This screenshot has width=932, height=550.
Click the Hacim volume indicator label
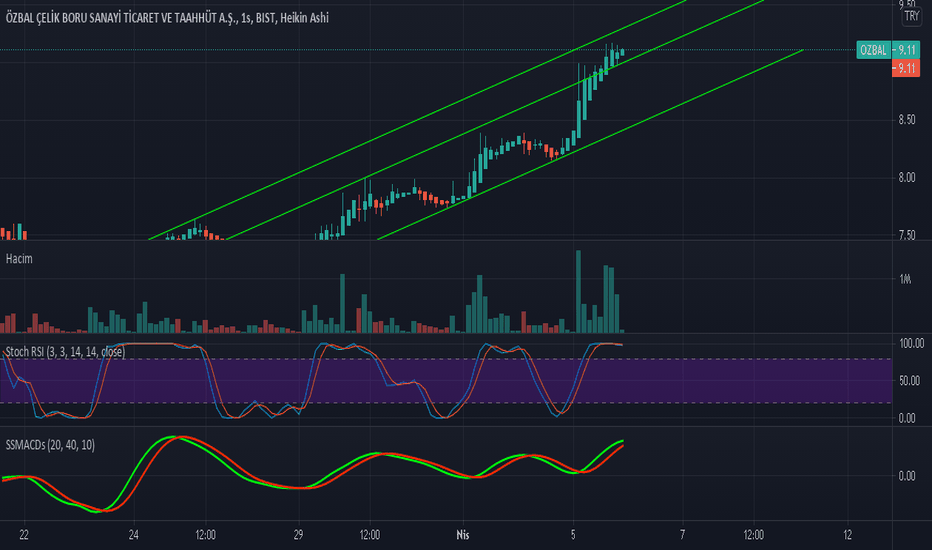[19, 259]
